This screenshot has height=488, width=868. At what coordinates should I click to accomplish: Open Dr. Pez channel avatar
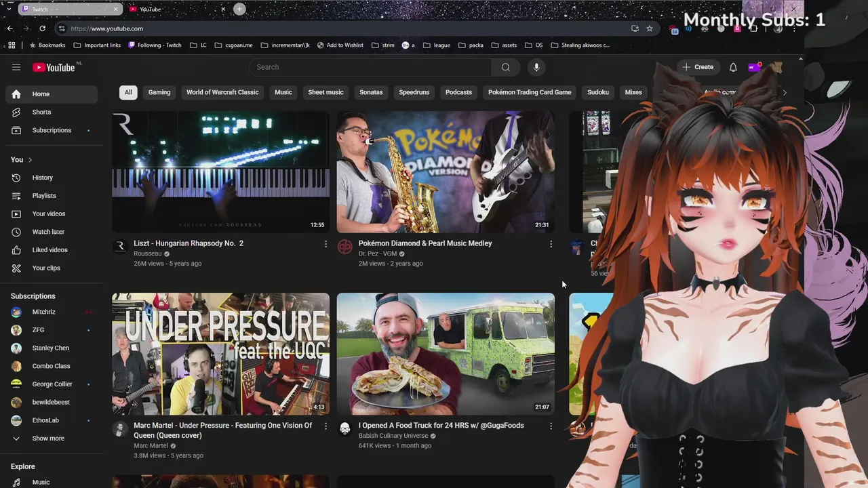coord(344,247)
